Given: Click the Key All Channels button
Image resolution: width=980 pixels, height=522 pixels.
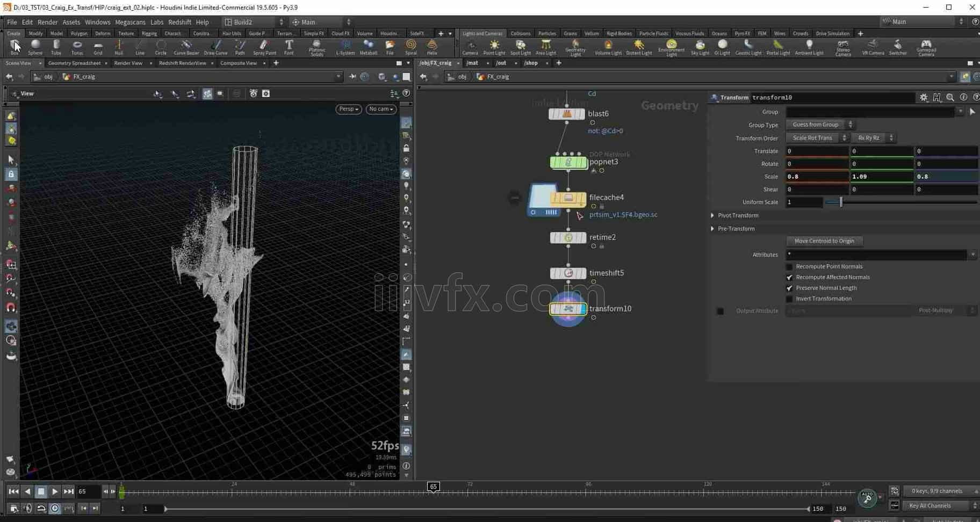Looking at the screenshot, I should coord(937,506).
